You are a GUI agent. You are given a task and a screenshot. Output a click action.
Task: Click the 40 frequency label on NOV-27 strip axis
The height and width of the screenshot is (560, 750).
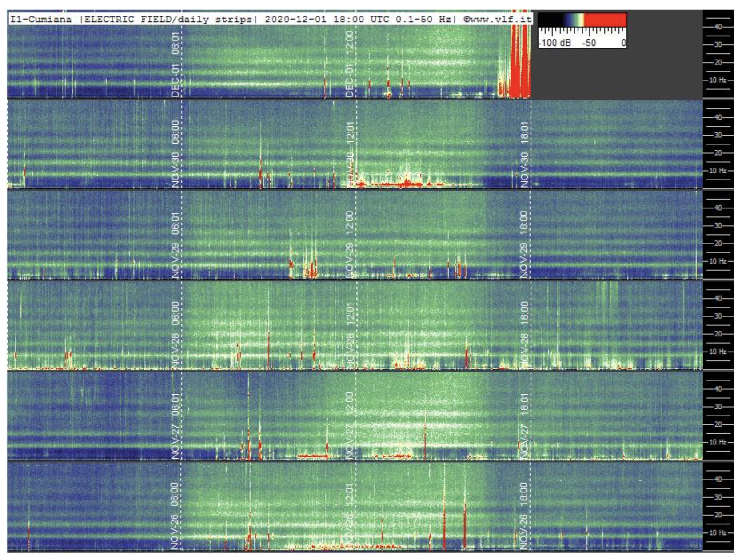click(718, 389)
